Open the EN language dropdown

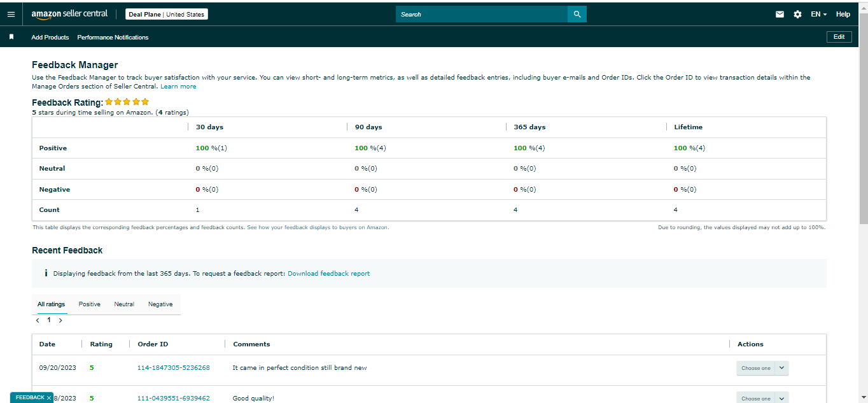coord(818,14)
